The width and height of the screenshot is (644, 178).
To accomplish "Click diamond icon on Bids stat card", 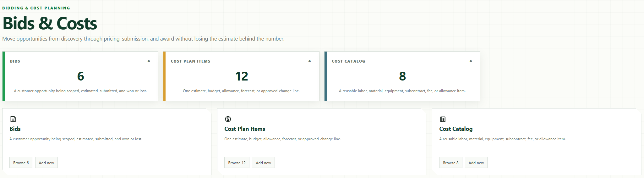I will click(x=149, y=61).
